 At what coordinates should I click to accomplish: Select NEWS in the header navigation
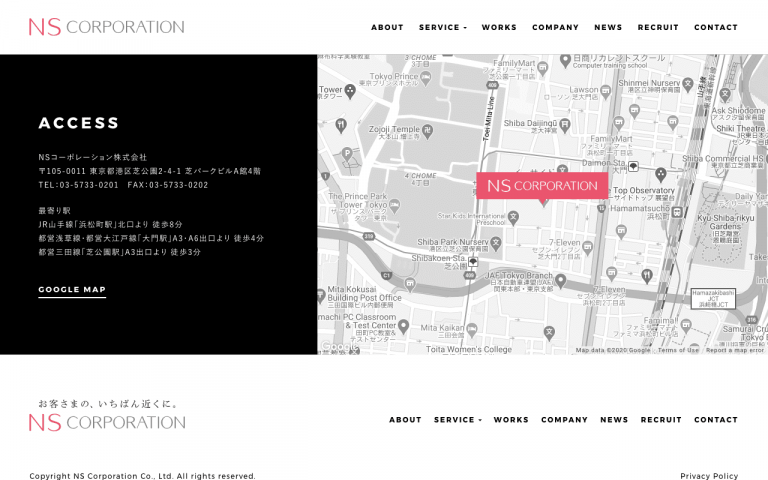click(x=608, y=27)
